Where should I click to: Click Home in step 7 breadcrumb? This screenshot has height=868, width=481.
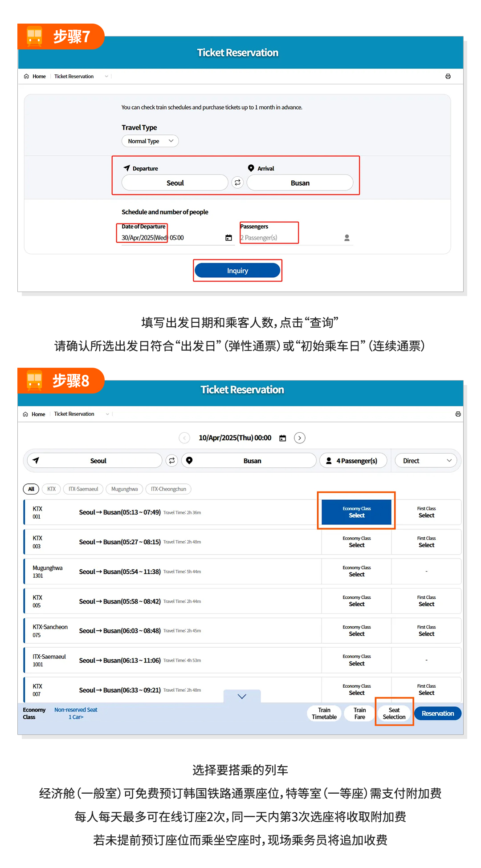[x=39, y=77]
